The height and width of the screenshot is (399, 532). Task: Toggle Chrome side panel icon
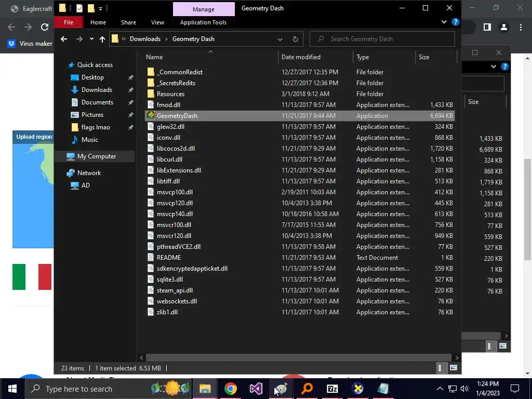coord(487,27)
